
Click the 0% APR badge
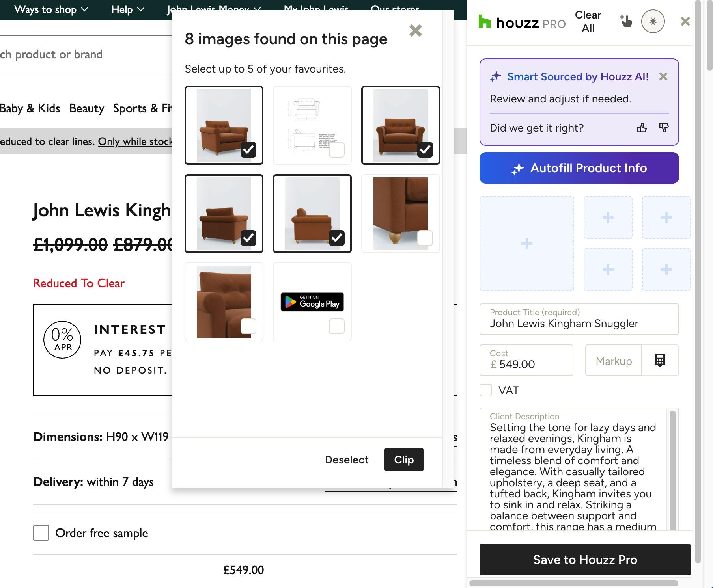click(x=62, y=340)
